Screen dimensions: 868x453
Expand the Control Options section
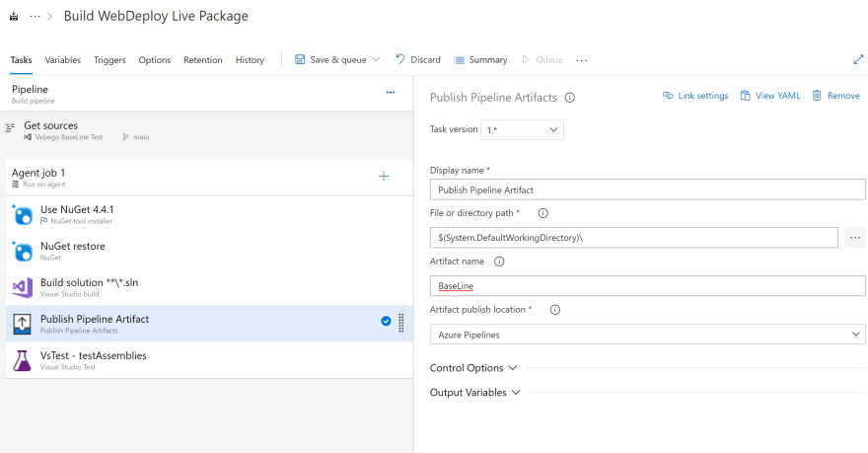pyautogui.click(x=473, y=368)
